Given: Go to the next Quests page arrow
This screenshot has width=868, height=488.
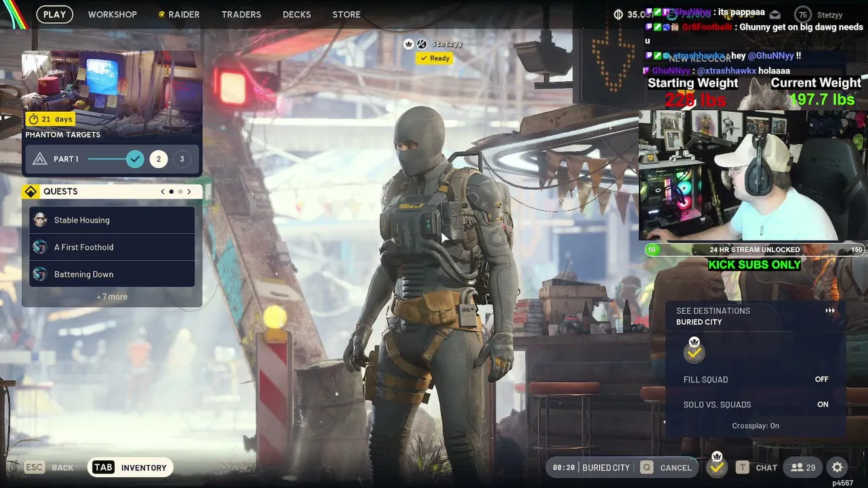Looking at the screenshot, I should click(189, 192).
